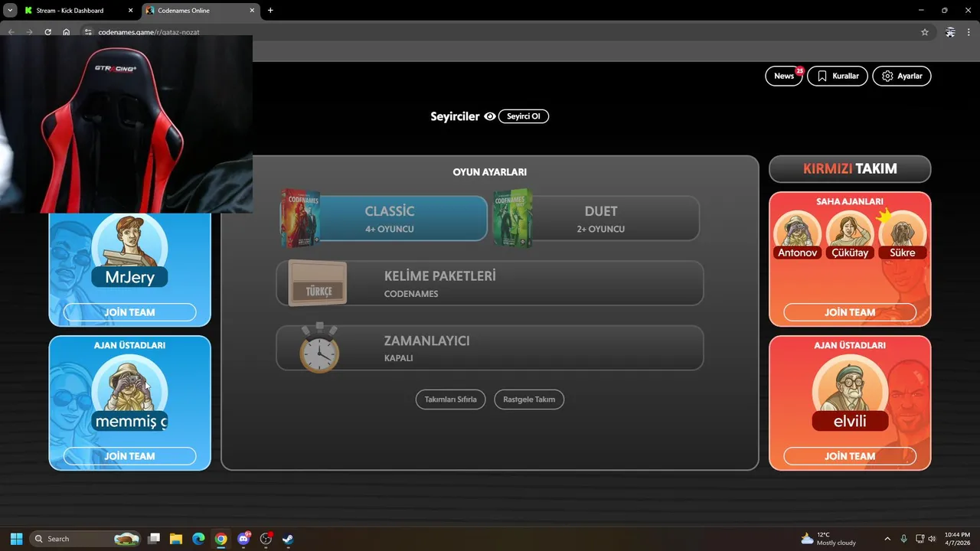
Task: Join red Ajan Üstadları under elvili
Action: pyautogui.click(x=850, y=456)
